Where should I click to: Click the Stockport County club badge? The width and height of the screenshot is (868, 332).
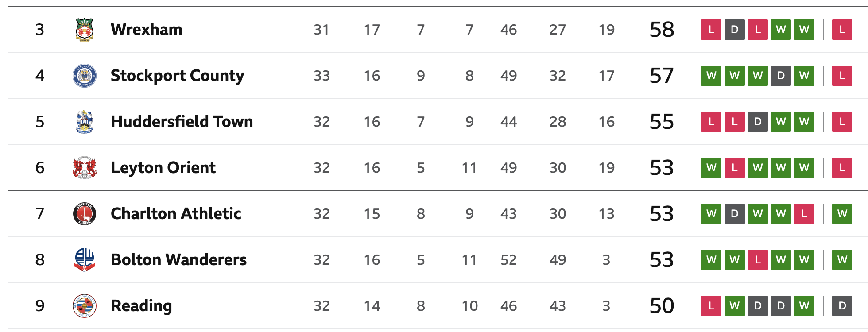coord(85,76)
